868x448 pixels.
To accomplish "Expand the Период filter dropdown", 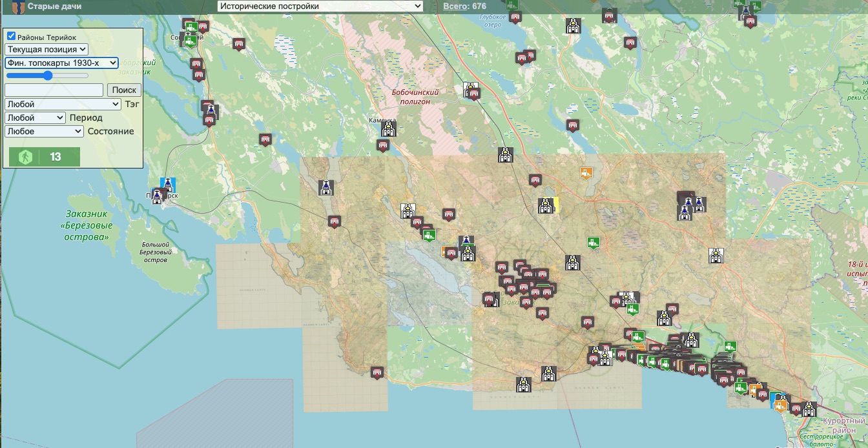I will click(35, 117).
